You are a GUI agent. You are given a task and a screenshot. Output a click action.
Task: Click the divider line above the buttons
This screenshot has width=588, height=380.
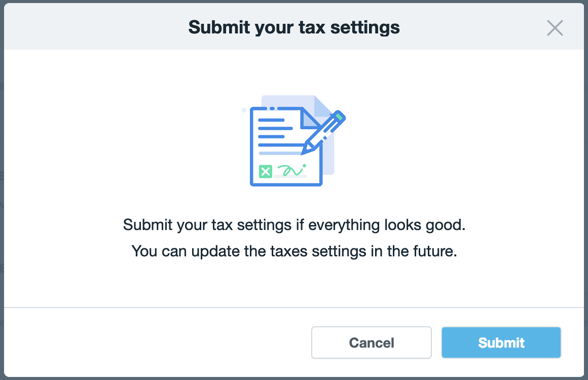[294, 307]
